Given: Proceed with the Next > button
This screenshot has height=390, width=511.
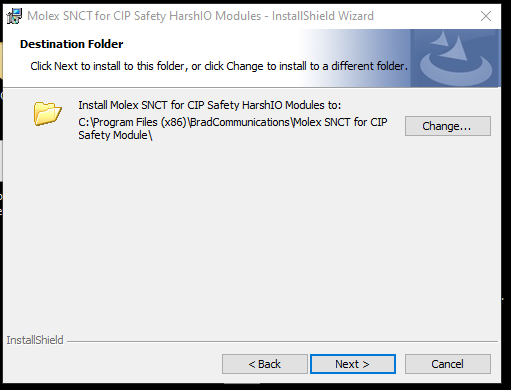Looking at the screenshot, I should click(353, 364).
